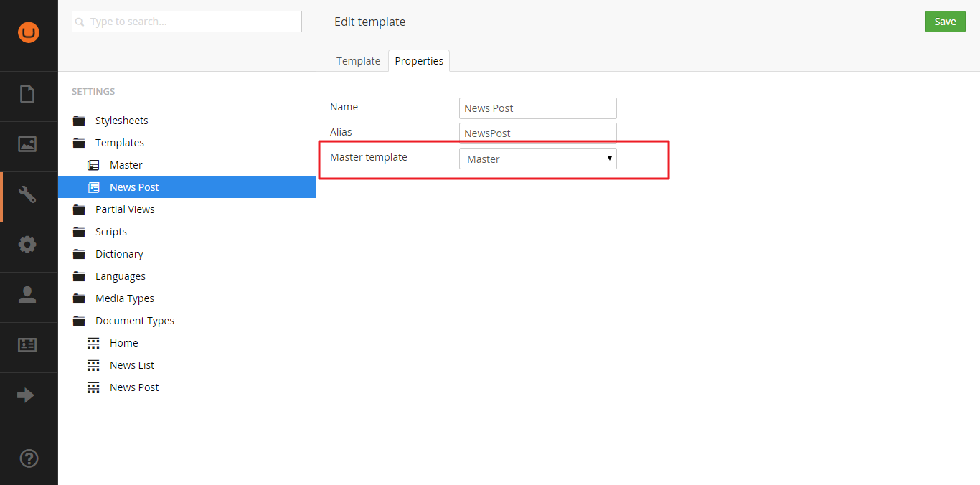Viewport: 980px width, 485px height.
Task: Click the search magnifier icon
Action: click(x=80, y=22)
